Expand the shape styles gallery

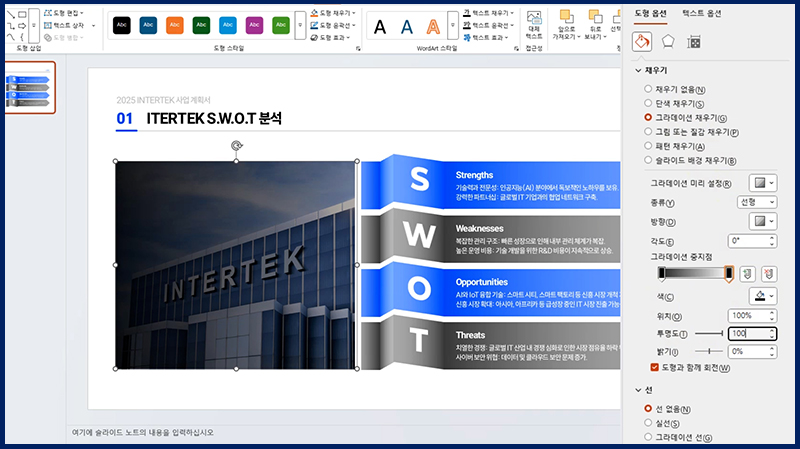(x=300, y=26)
